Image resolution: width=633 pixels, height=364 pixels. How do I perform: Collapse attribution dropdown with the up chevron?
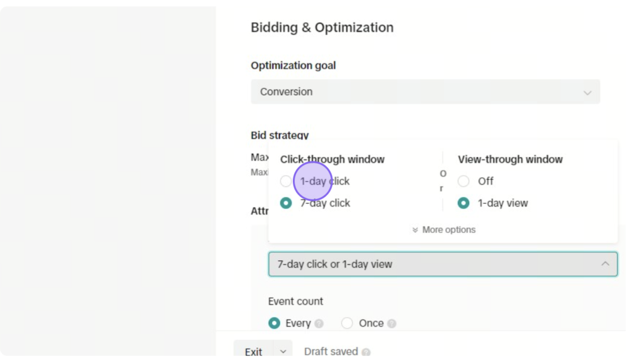click(x=605, y=264)
